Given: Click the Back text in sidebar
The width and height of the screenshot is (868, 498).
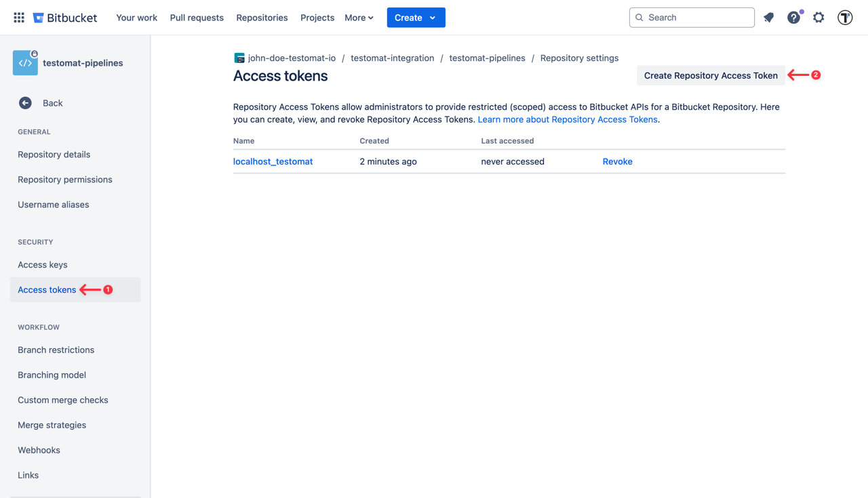Looking at the screenshot, I should 52,103.
